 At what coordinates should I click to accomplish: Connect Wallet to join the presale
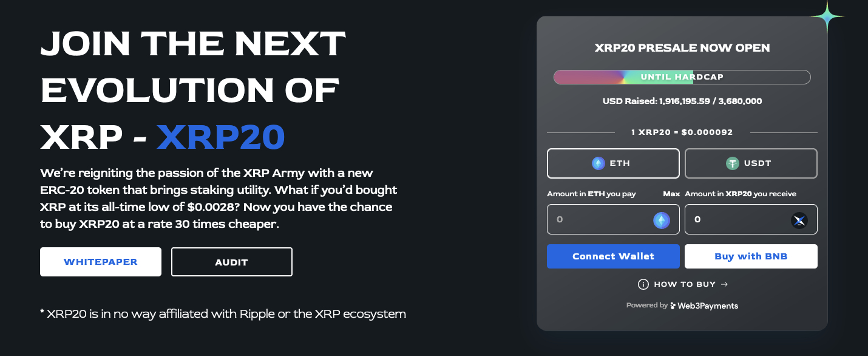(613, 256)
